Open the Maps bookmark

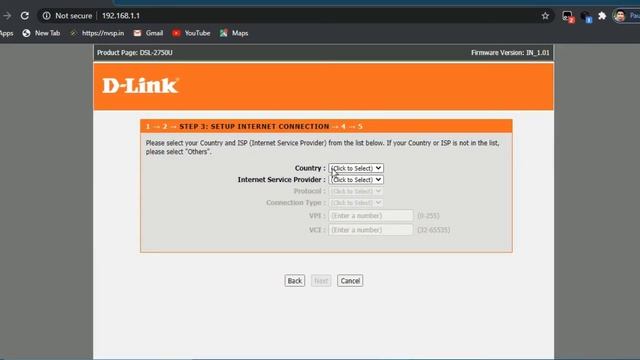[234, 33]
